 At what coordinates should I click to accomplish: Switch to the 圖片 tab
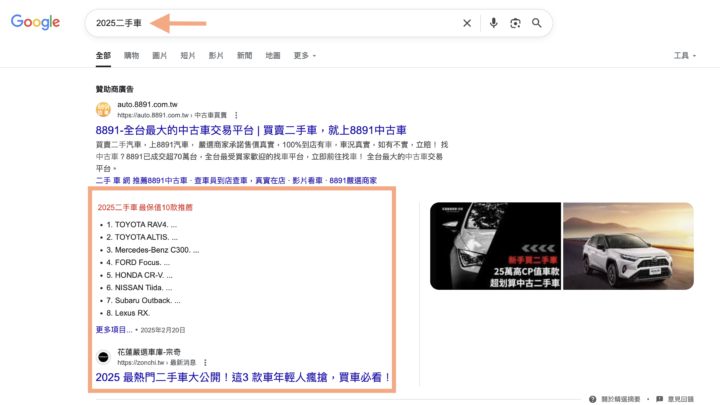coord(160,56)
